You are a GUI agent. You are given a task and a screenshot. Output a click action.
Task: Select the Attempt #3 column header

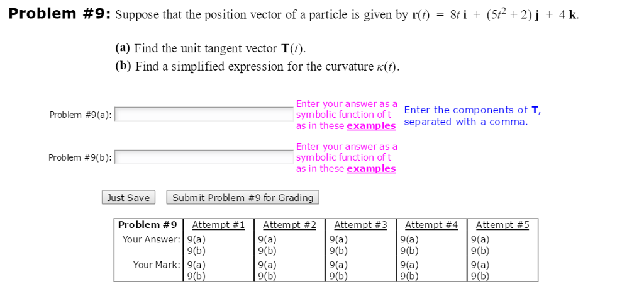[x=360, y=225]
